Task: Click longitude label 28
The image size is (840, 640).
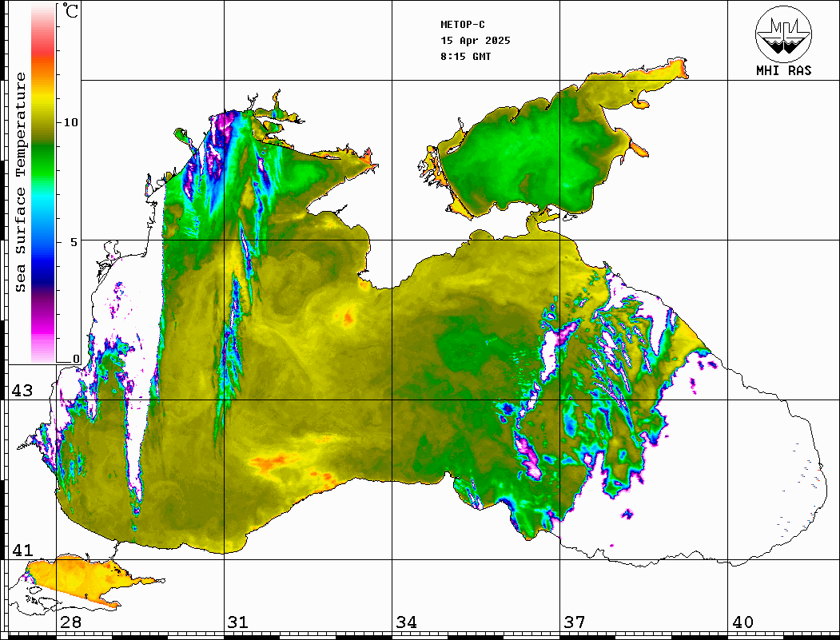Action: tap(70, 622)
